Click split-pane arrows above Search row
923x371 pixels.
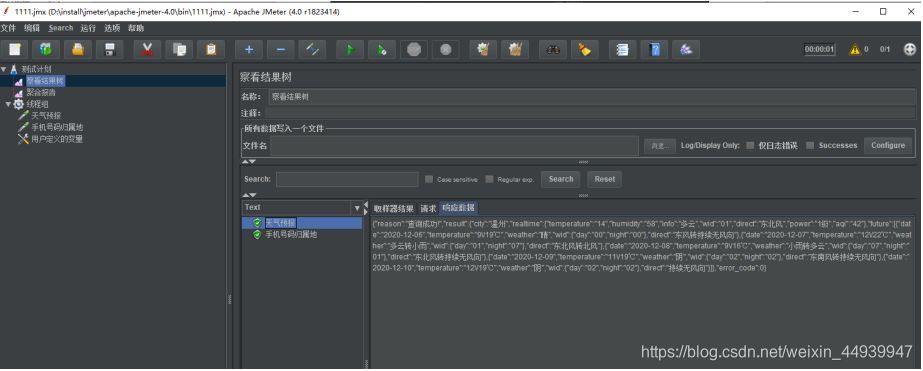[x=250, y=161]
